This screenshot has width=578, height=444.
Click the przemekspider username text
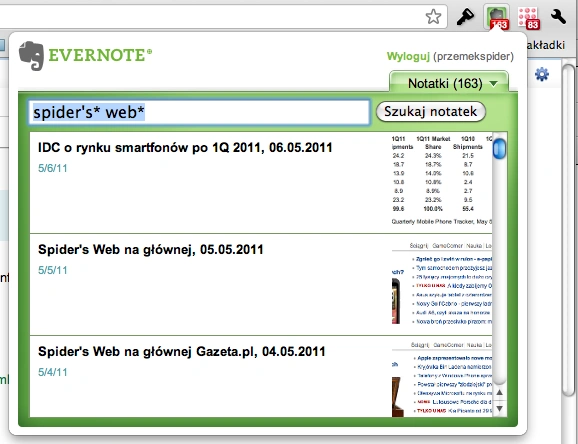[x=473, y=56]
